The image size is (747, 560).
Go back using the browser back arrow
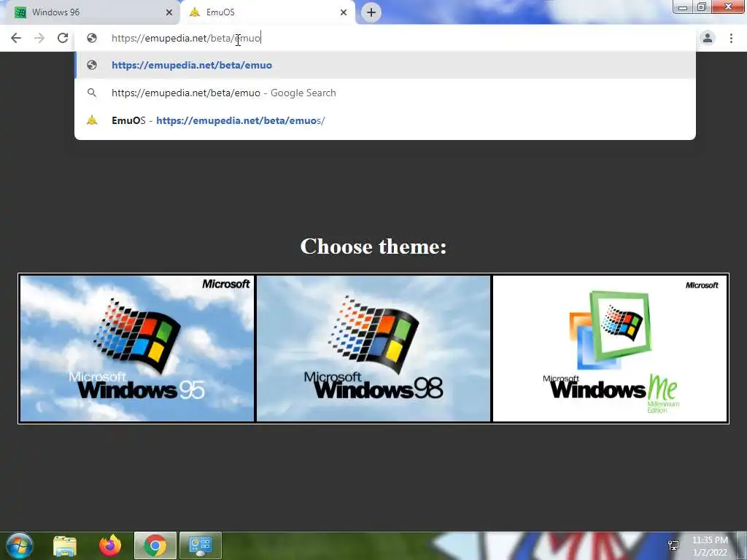pos(16,38)
